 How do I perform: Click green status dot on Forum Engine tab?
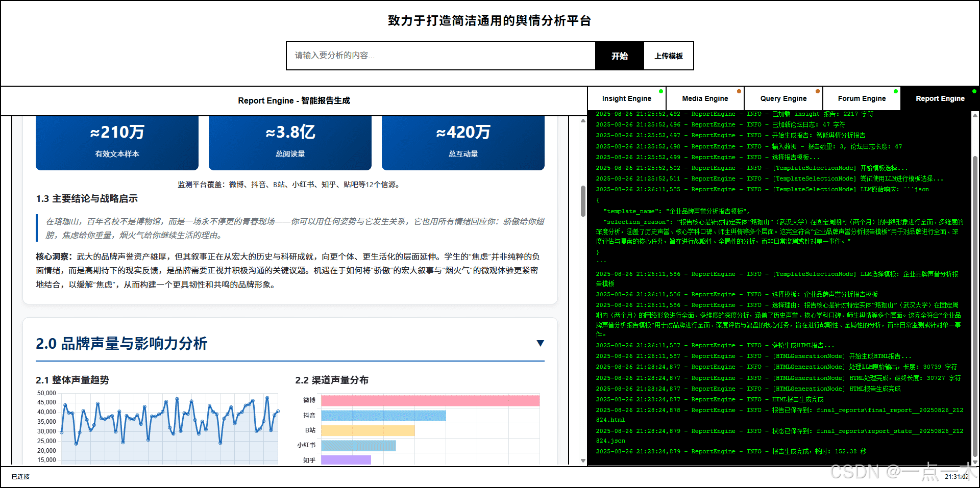[x=896, y=92]
